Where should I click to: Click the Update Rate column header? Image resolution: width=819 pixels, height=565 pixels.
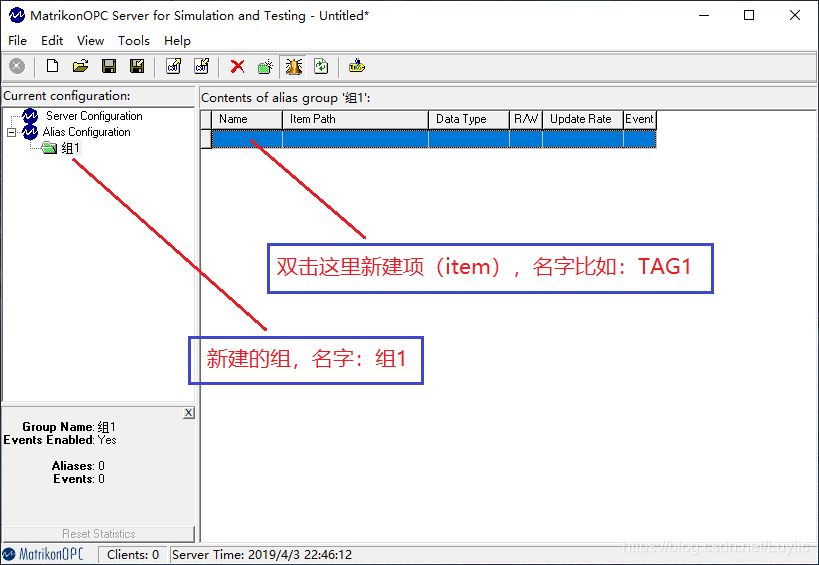[583, 119]
